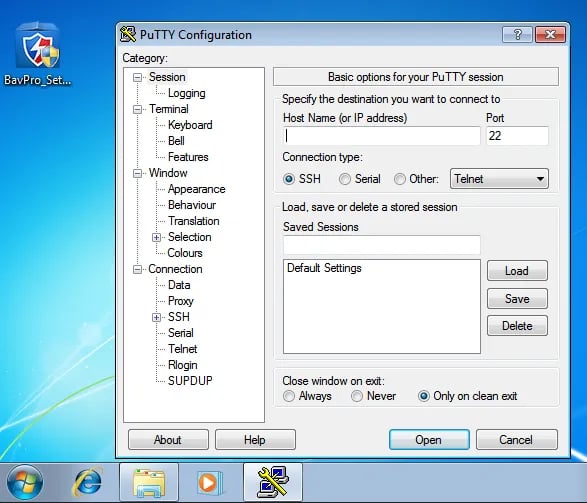Launch Internet Explorer from the taskbar
This screenshot has height=503, width=587.
point(88,482)
